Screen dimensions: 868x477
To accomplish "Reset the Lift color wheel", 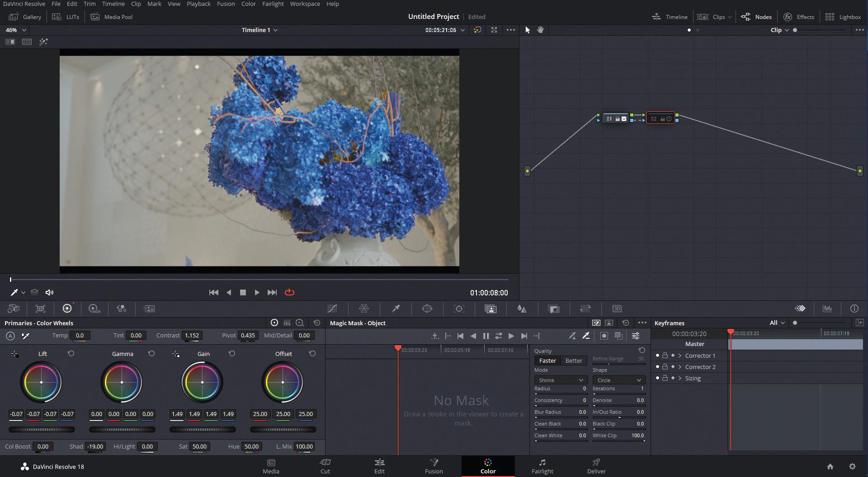I will (71, 354).
